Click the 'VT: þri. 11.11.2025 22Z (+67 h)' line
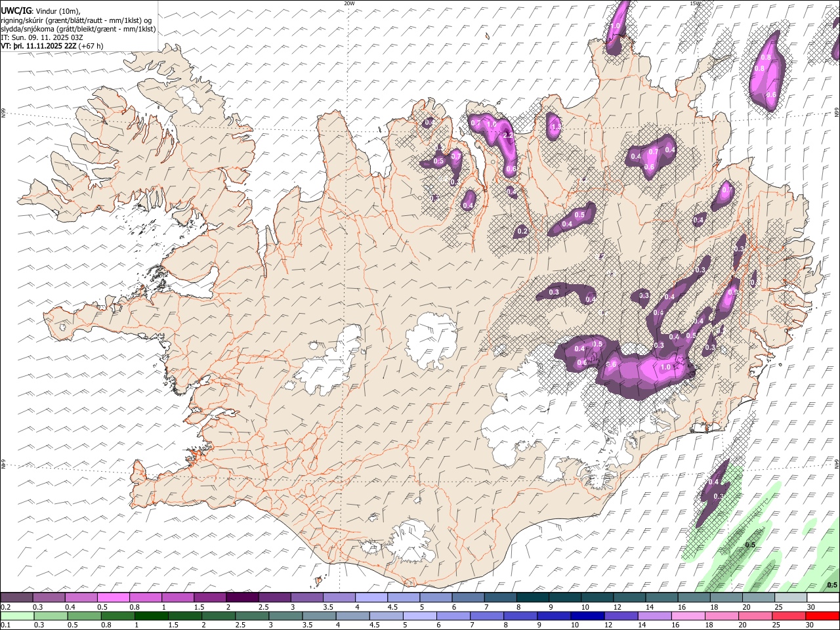This screenshot has width=840, height=630. pos(52,46)
